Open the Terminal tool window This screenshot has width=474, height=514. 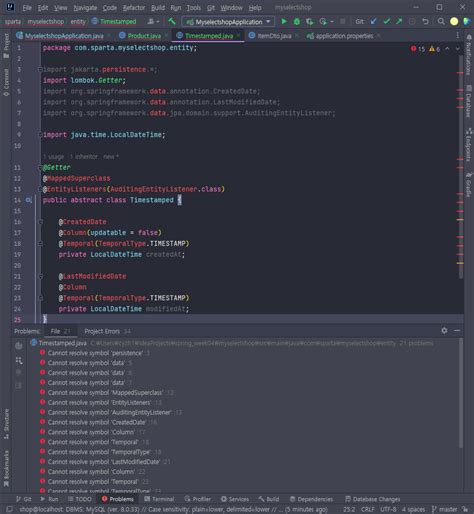point(159,499)
